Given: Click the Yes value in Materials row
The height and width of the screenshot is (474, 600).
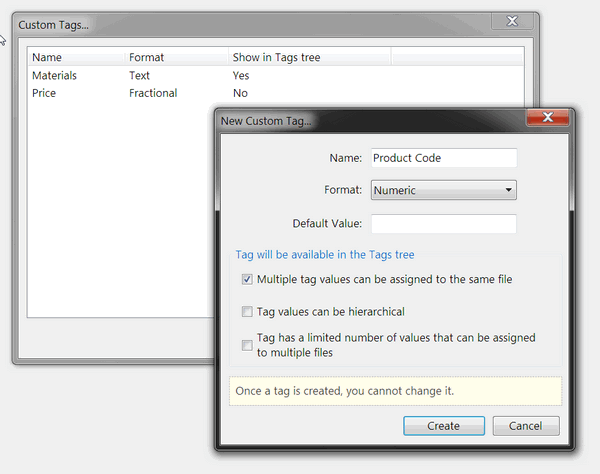Looking at the screenshot, I should pos(241,75).
